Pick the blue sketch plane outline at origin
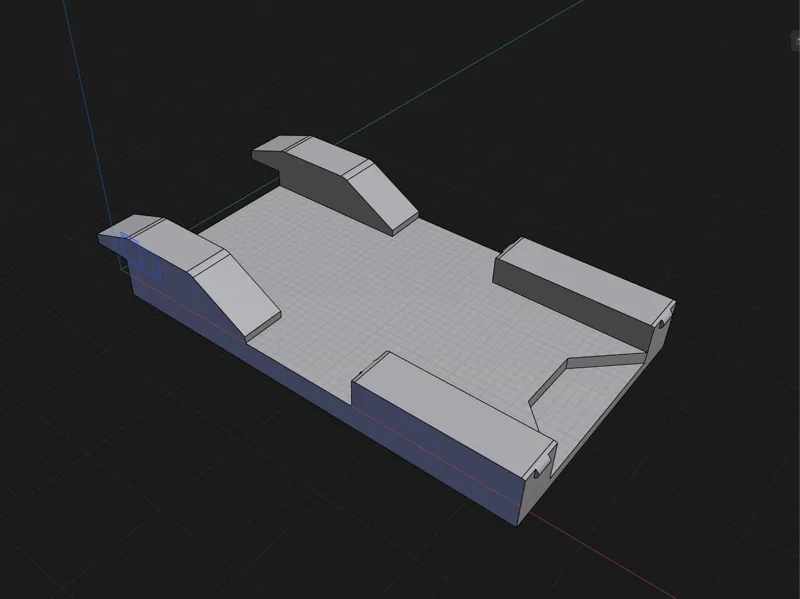Image resolution: width=800 pixels, height=599 pixels. [x=141, y=256]
